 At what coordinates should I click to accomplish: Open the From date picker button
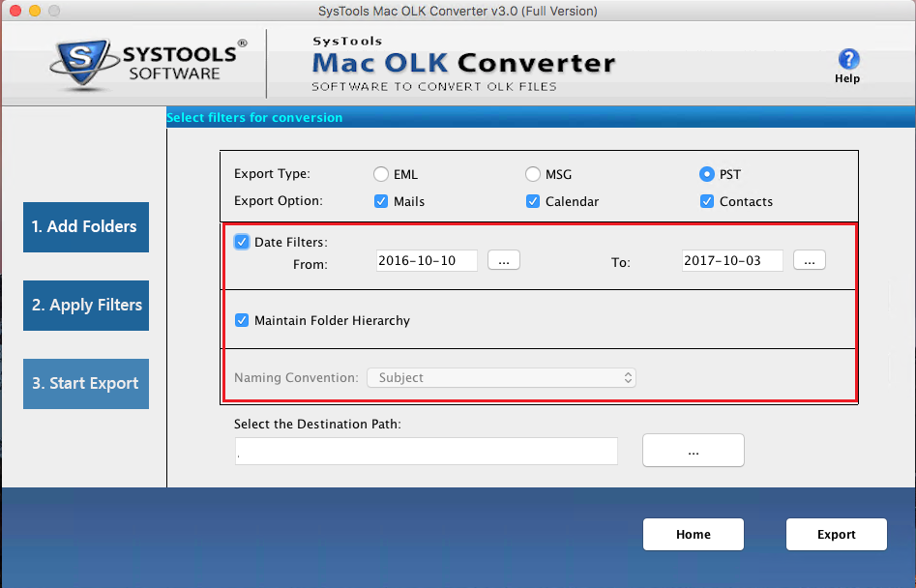coord(504,260)
